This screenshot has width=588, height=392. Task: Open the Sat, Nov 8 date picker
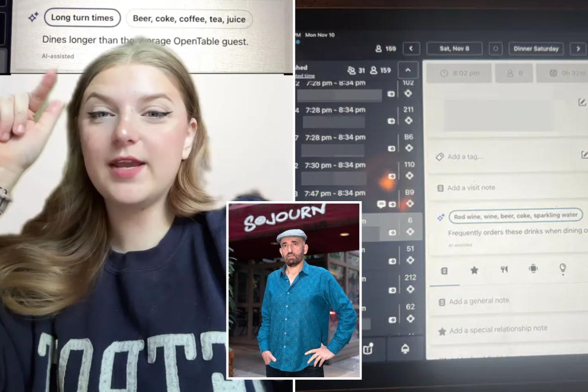pyautogui.click(x=454, y=49)
